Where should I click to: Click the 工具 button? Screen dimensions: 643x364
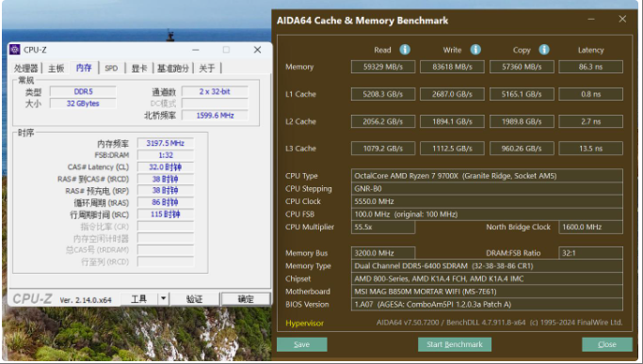point(139,299)
